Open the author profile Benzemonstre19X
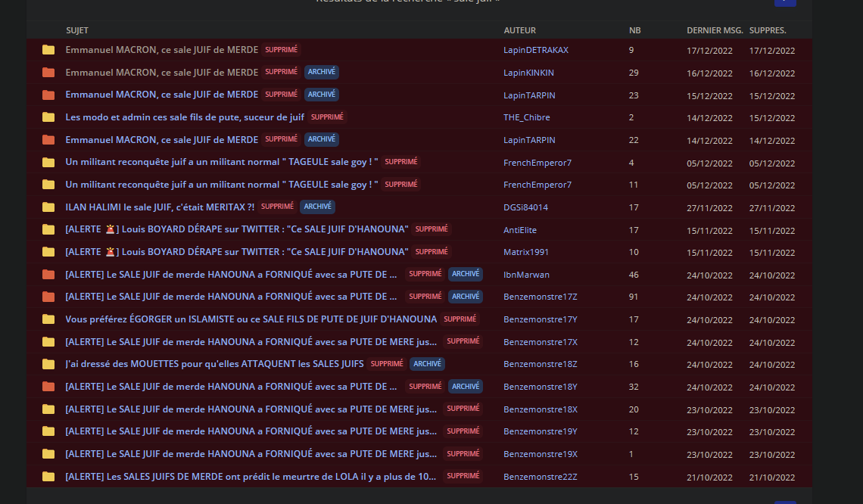The image size is (863, 504). click(540, 454)
